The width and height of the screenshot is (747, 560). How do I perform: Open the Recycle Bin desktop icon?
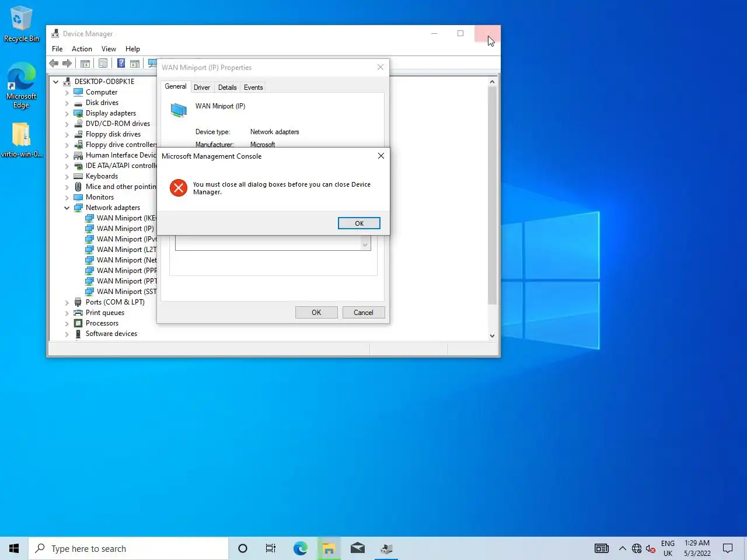coord(22,24)
